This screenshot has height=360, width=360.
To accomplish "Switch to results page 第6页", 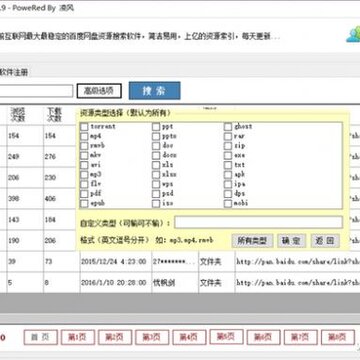I will pos(263,337).
